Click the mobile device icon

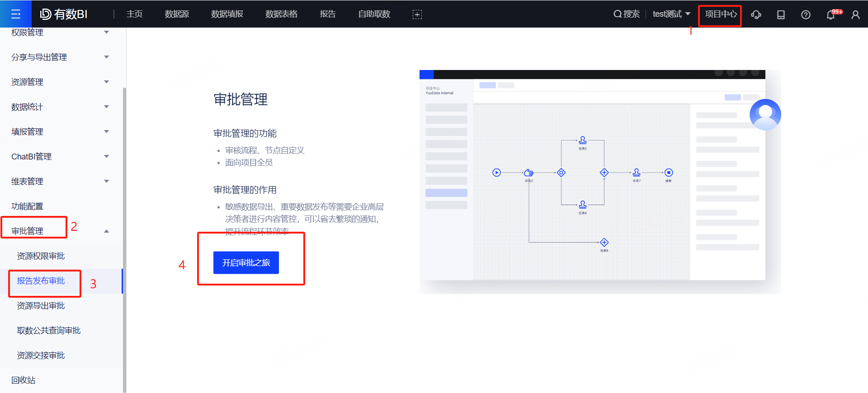781,14
